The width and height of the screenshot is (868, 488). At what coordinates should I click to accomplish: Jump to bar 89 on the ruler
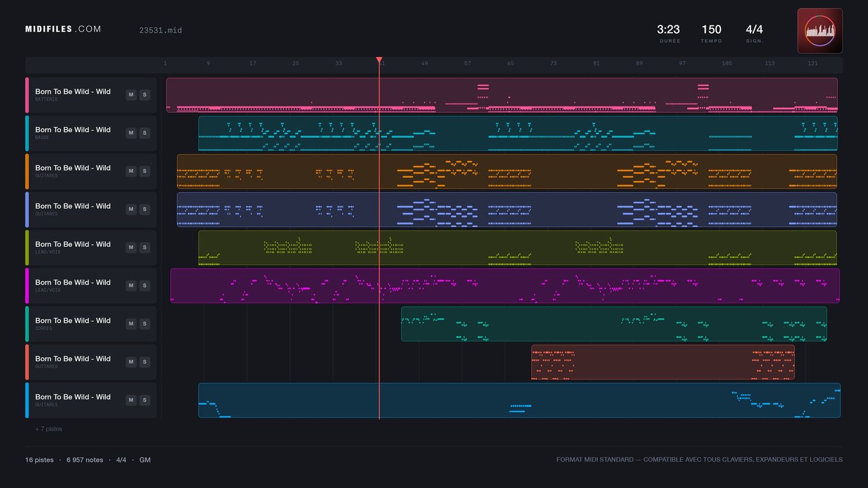[x=639, y=64]
